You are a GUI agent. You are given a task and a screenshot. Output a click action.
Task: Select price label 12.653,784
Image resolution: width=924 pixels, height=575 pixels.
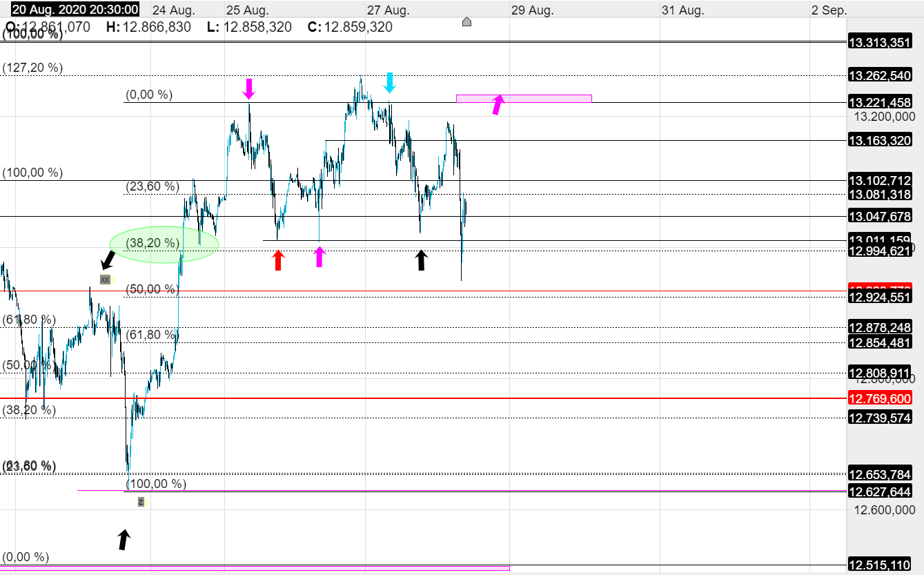pos(880,474)
